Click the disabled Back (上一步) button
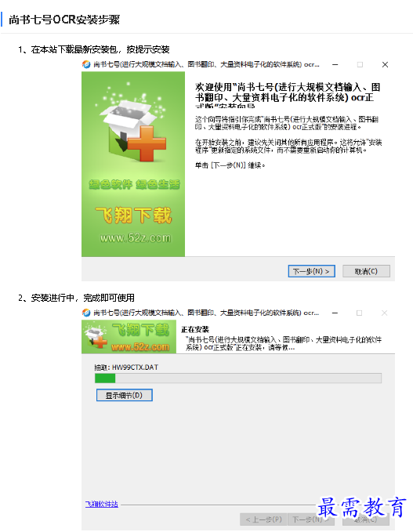The width and height of the screenshot is (413, 532). [x=263, y=519]
